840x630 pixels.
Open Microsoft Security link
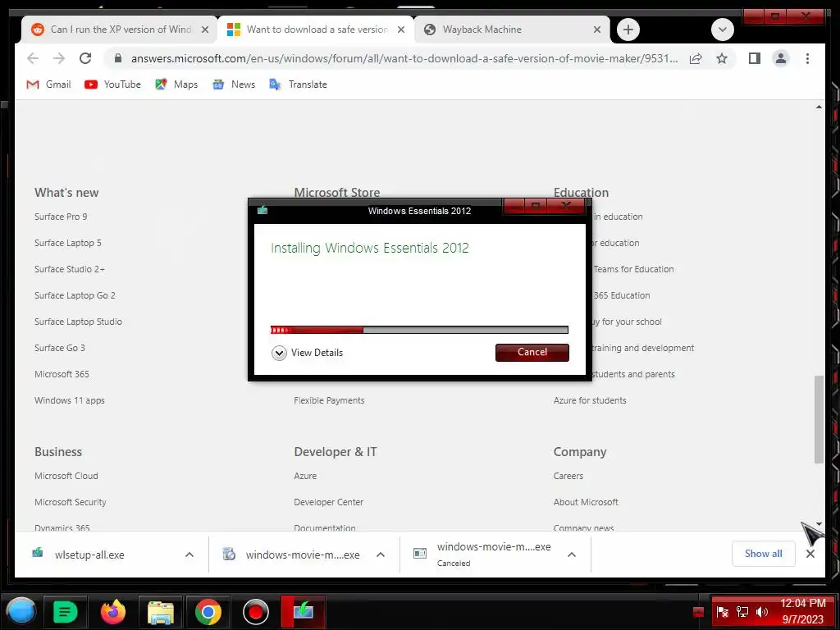71,502
